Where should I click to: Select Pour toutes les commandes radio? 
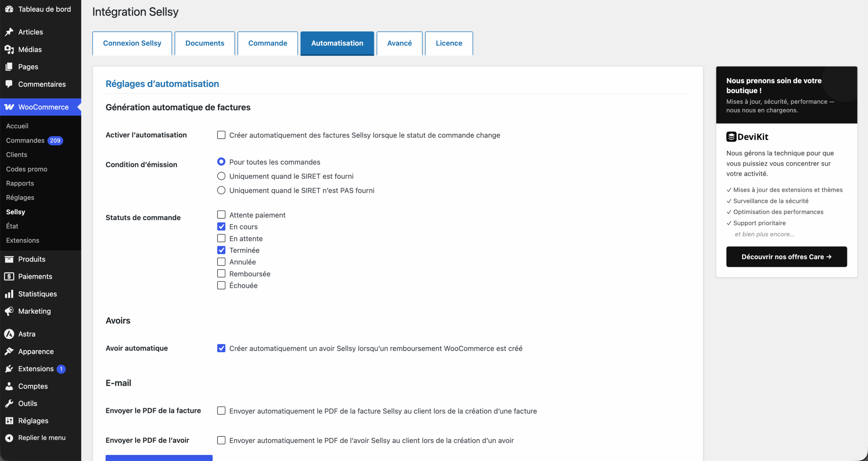click(221, 162)
